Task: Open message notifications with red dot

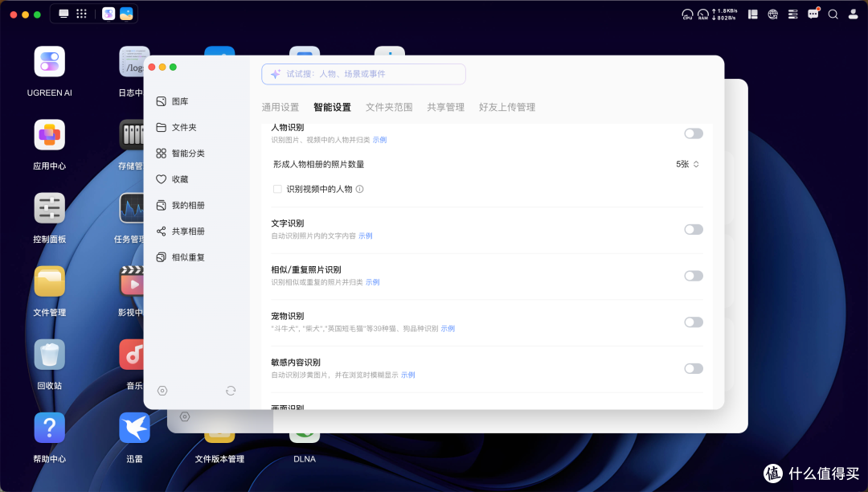Action: (813, 14)
